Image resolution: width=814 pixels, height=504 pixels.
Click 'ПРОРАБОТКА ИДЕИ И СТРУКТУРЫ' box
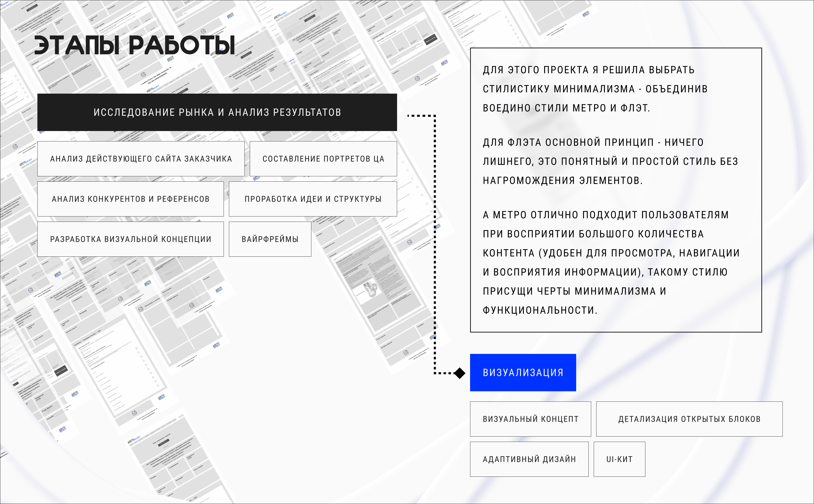click(313, 199)
